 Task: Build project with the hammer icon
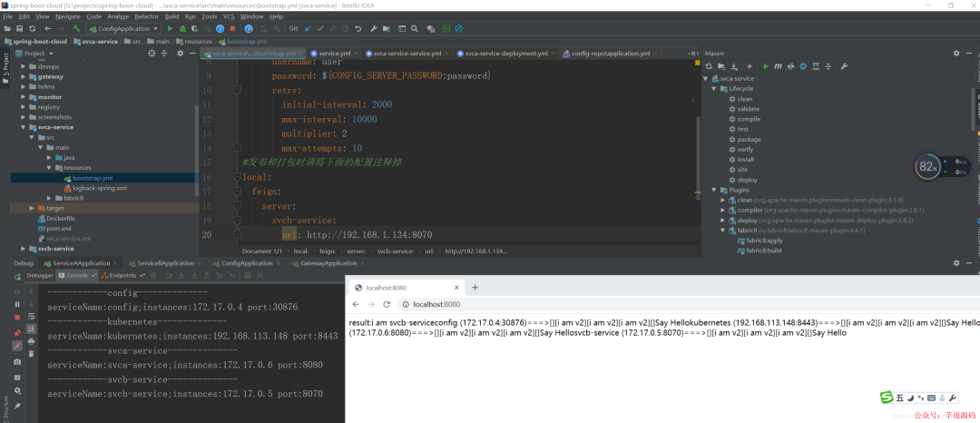click(76, 29)
